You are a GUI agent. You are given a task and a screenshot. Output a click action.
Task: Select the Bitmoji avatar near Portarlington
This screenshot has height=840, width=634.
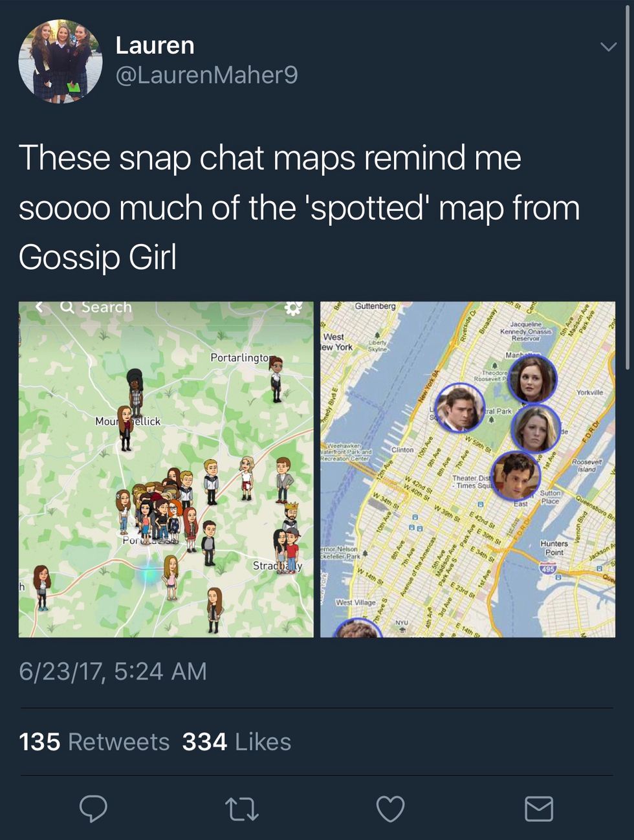pos(276,379)
